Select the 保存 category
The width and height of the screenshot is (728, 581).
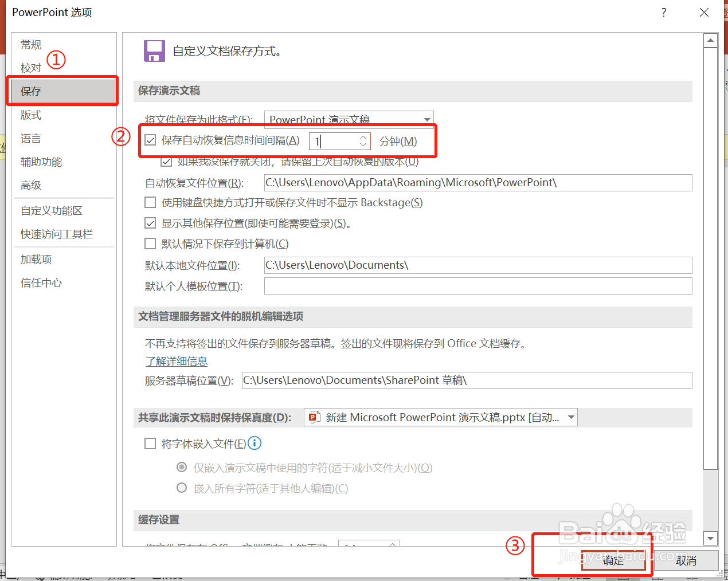63,91
